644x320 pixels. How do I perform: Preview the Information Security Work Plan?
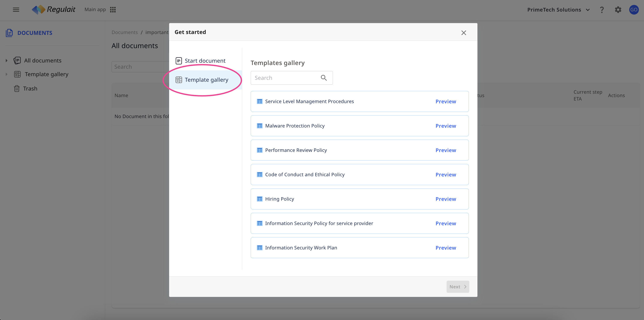(x=446, y=248)
